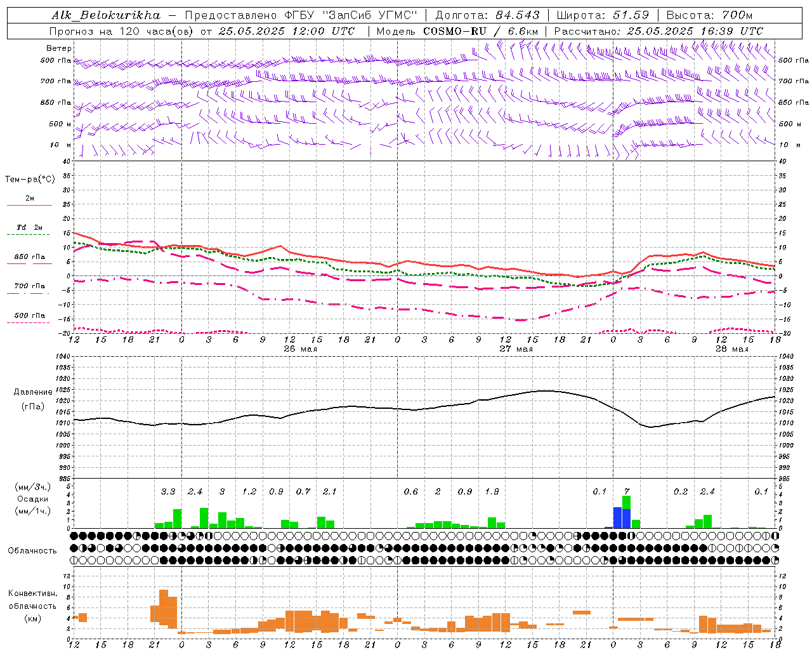
Task: Click the '26 мая' date label
Action: click(x=301, y=349)
